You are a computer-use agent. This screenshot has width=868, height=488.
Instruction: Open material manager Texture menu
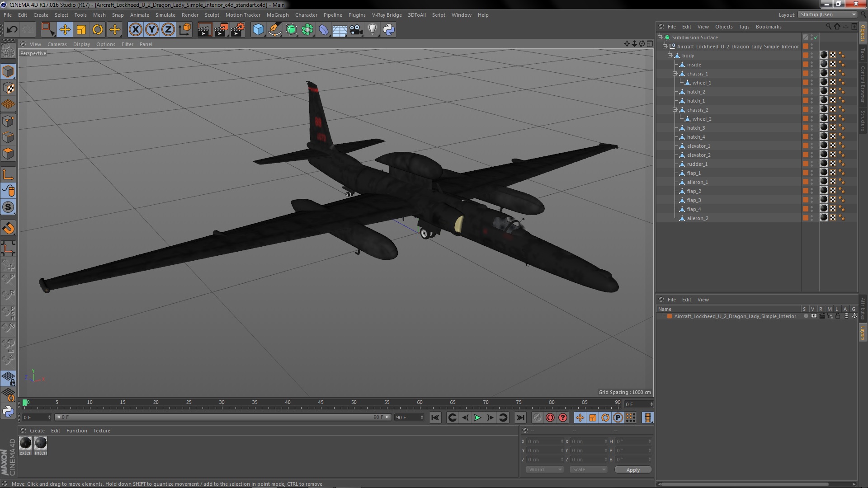coord(102,431)
